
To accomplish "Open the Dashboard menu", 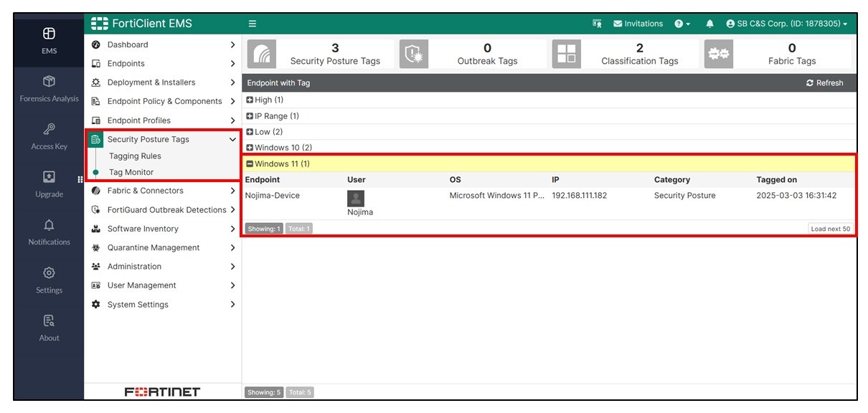I will (163, 44).
